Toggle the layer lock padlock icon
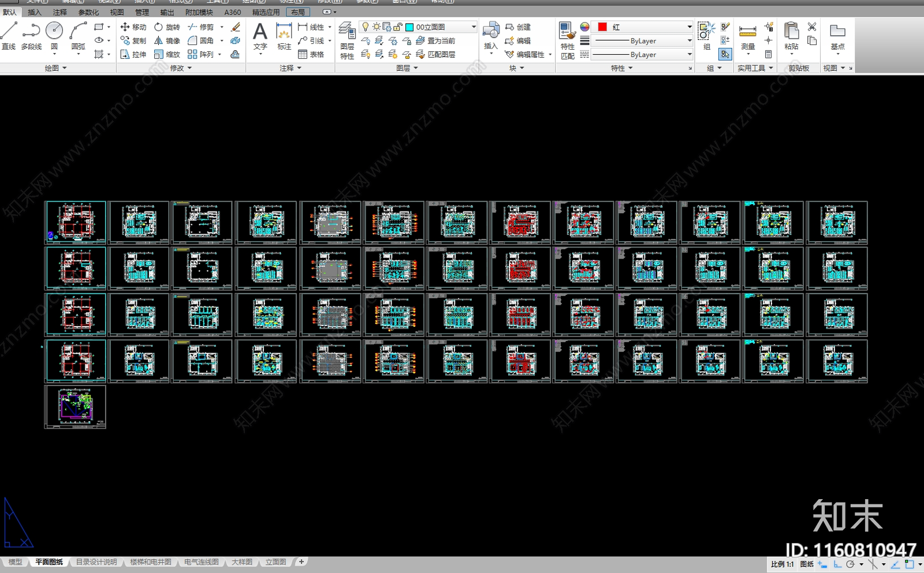The width and height of the screenshot is (924, 573). 397,27
